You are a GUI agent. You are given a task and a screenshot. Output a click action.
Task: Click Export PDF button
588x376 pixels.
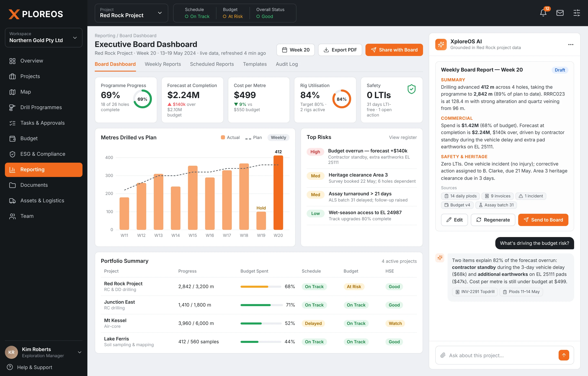pos(340,50)
